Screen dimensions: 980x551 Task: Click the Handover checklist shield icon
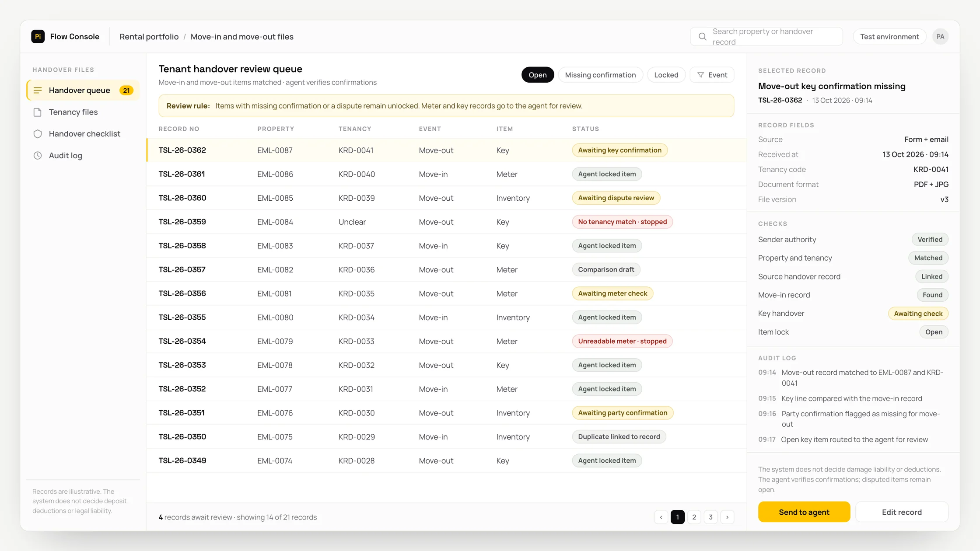point(38,134)
